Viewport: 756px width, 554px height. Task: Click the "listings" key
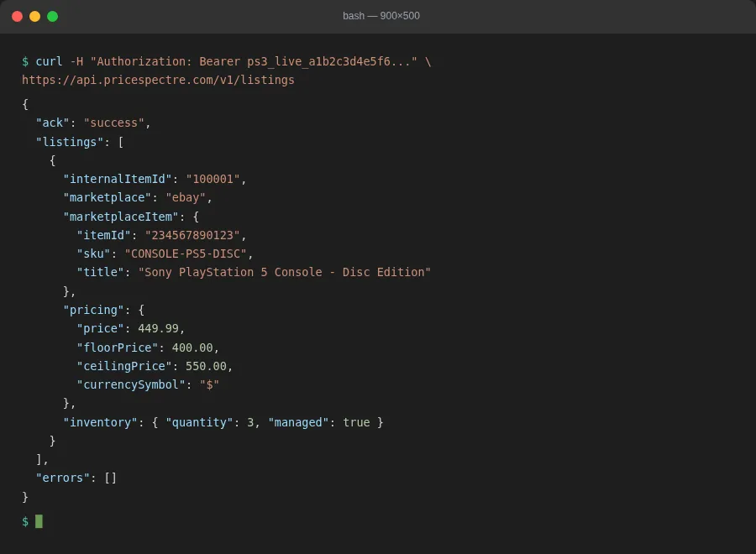tap(70, 142)
